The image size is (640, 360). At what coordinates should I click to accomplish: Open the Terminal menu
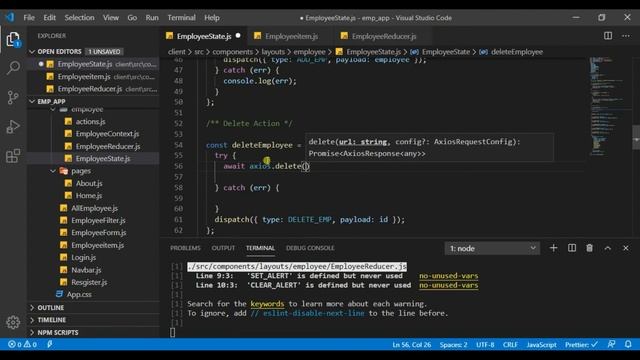tap(181, 18)
